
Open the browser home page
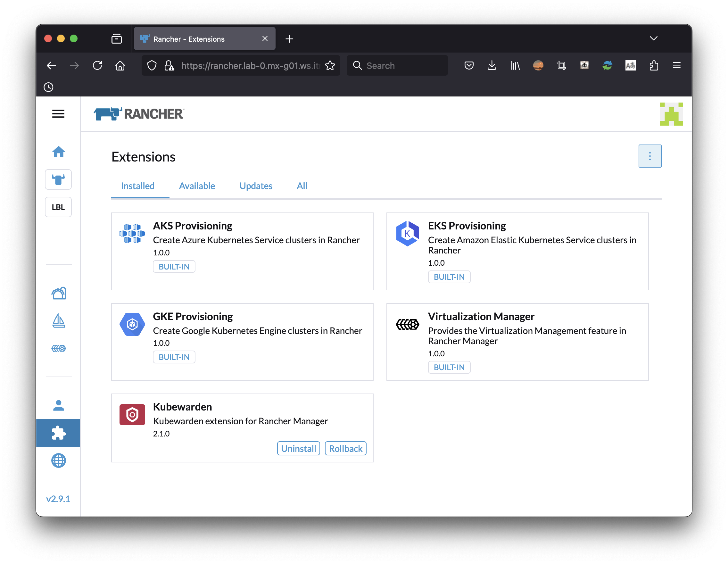120,66
